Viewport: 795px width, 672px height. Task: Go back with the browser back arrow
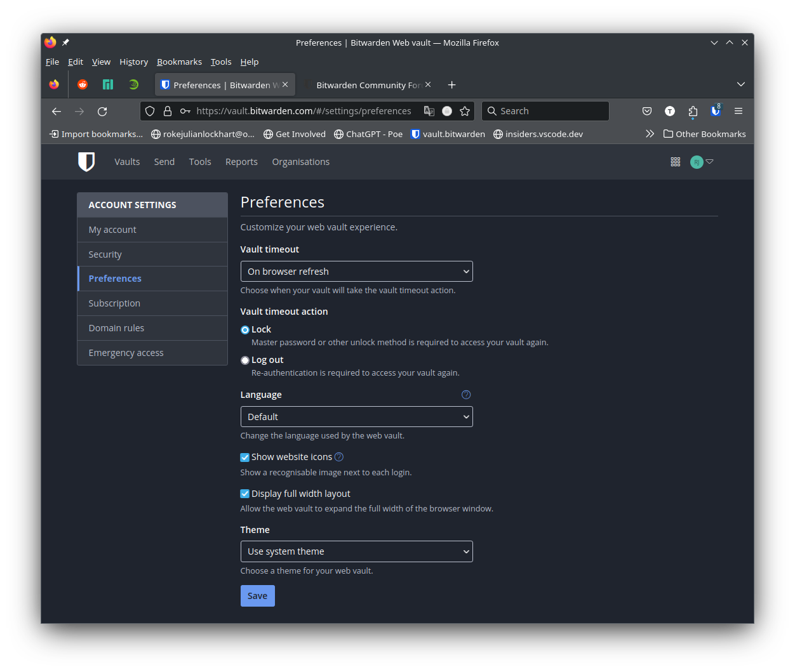(57, 111)
